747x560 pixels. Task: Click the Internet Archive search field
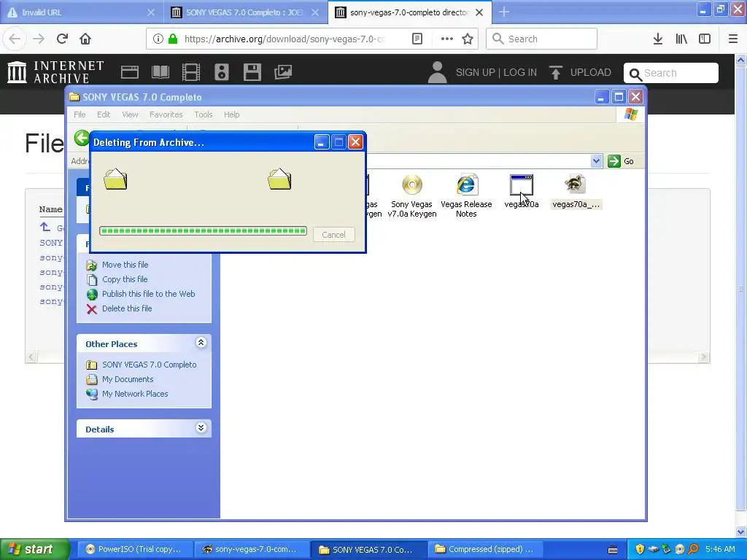click(x=671, y=73)
